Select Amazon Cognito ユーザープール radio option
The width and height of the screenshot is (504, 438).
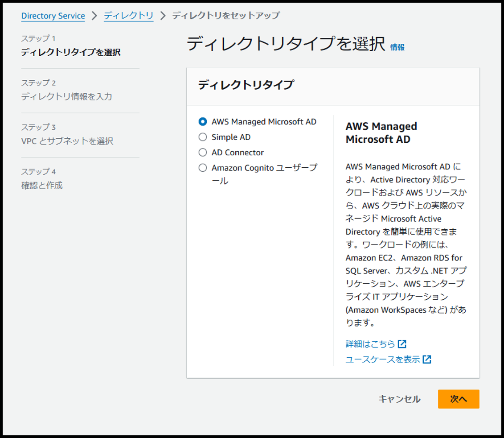point(202,168)
